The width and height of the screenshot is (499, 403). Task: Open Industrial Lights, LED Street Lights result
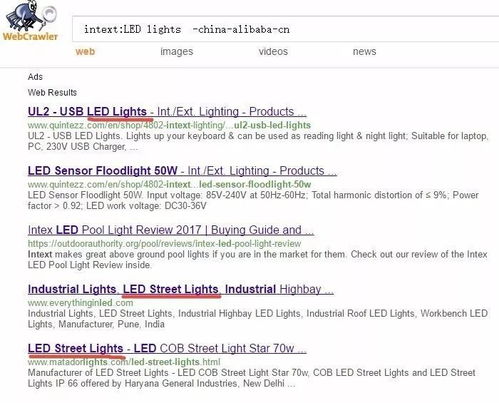[181, 289]
